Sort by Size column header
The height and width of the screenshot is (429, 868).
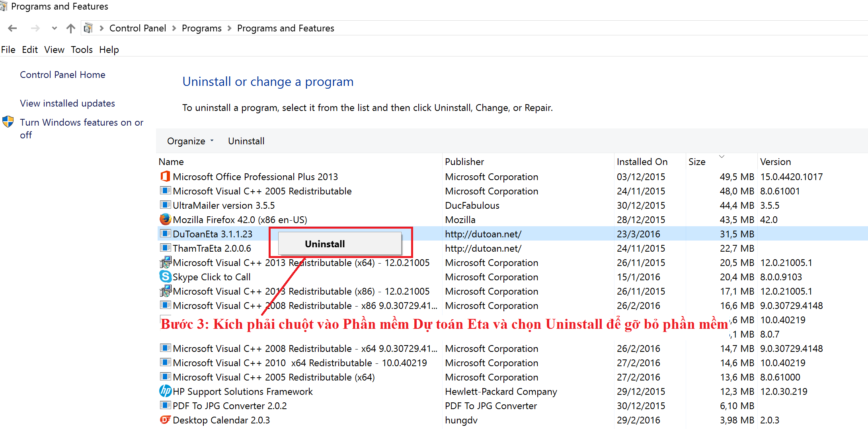pyautogui.click(x=697, y=162)
